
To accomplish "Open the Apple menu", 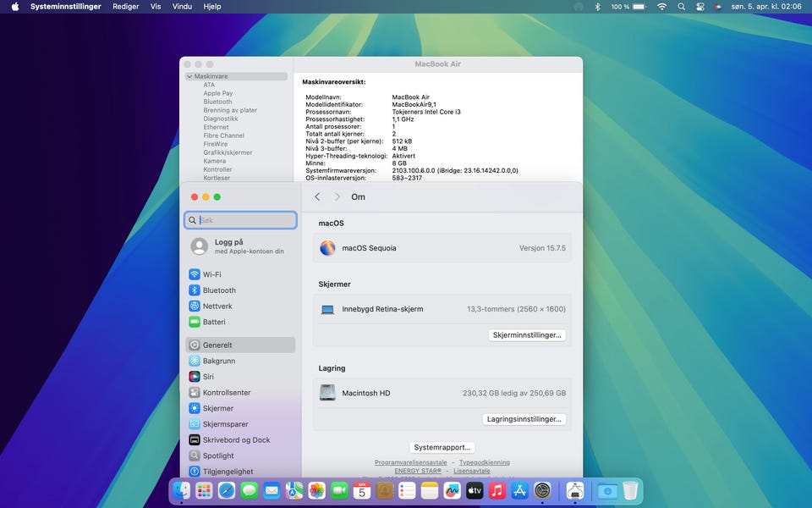I will click(15, 7).
